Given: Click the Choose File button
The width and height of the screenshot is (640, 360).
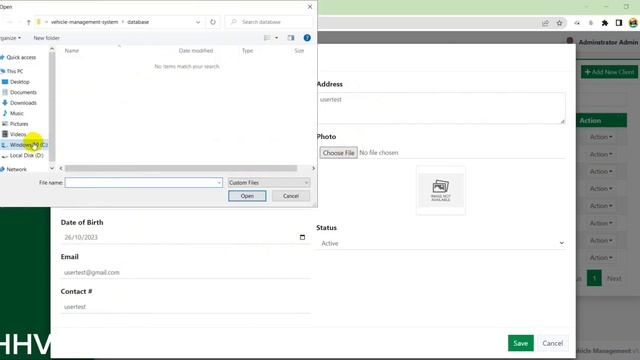Looking at the screenshot, I should click(x=338, y=153).
